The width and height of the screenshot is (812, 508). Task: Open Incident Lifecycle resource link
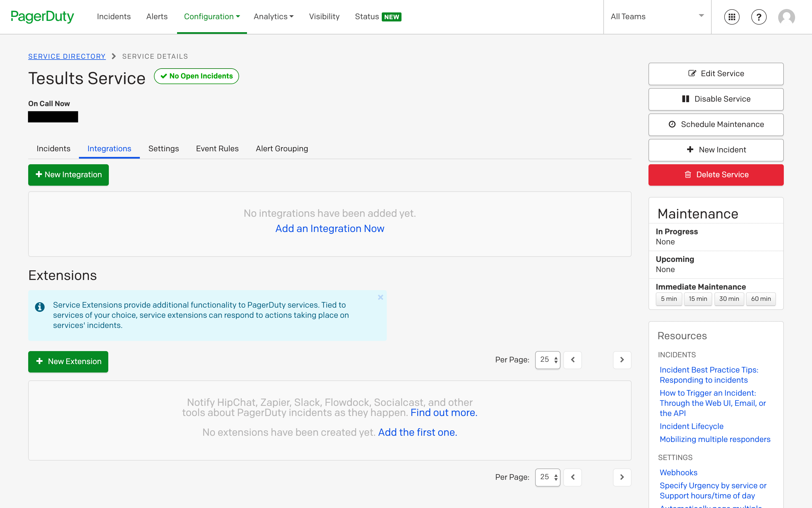pyautogui.click(x=692, y=426)
